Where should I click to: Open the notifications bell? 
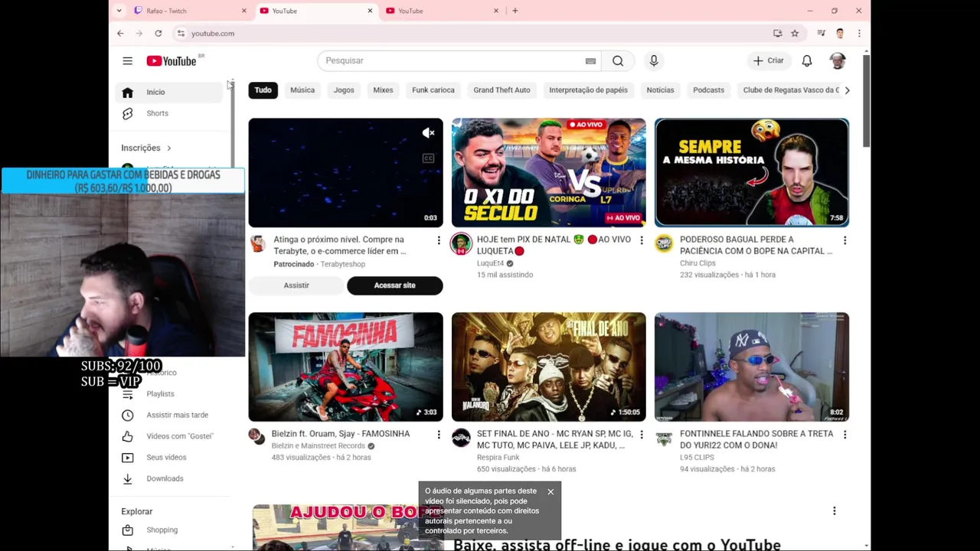pyautogui.click(x=807, y=60)
